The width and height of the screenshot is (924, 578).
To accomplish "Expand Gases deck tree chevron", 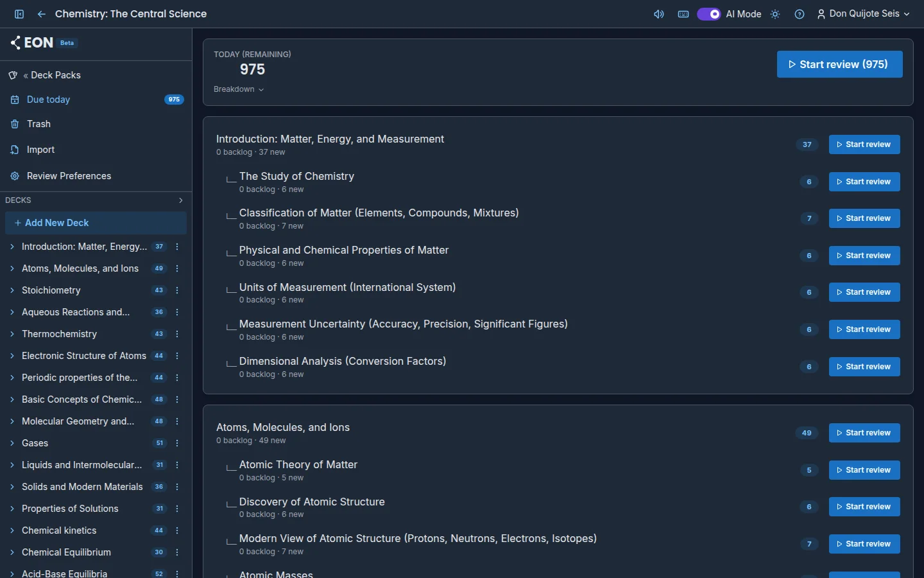I will click(12, 443).
